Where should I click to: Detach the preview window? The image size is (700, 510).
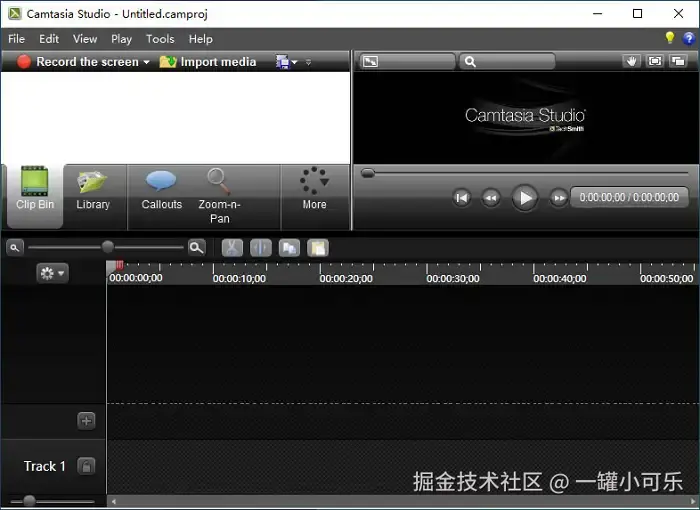(x=678, y=61)
